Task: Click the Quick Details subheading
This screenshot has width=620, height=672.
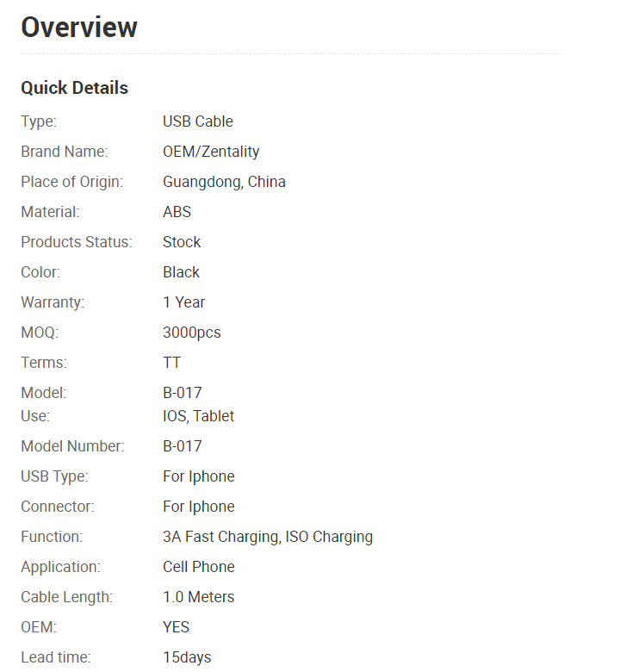Action: (x=75, y=88)
